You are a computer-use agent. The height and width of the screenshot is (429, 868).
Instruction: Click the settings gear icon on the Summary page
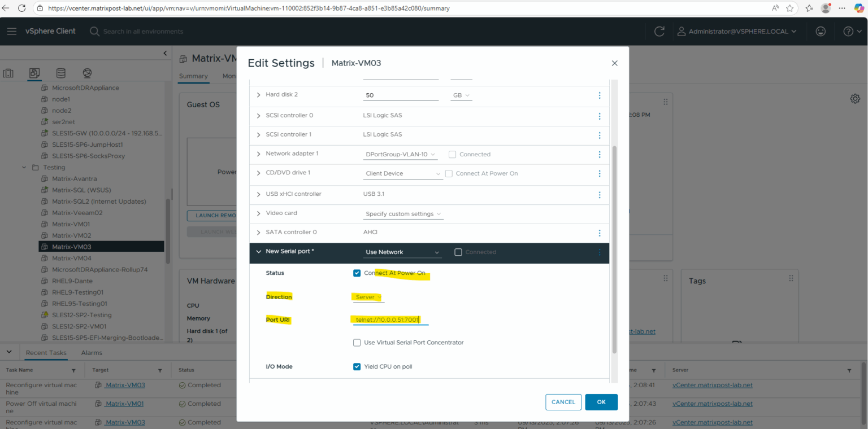click(x=855, y=99)
